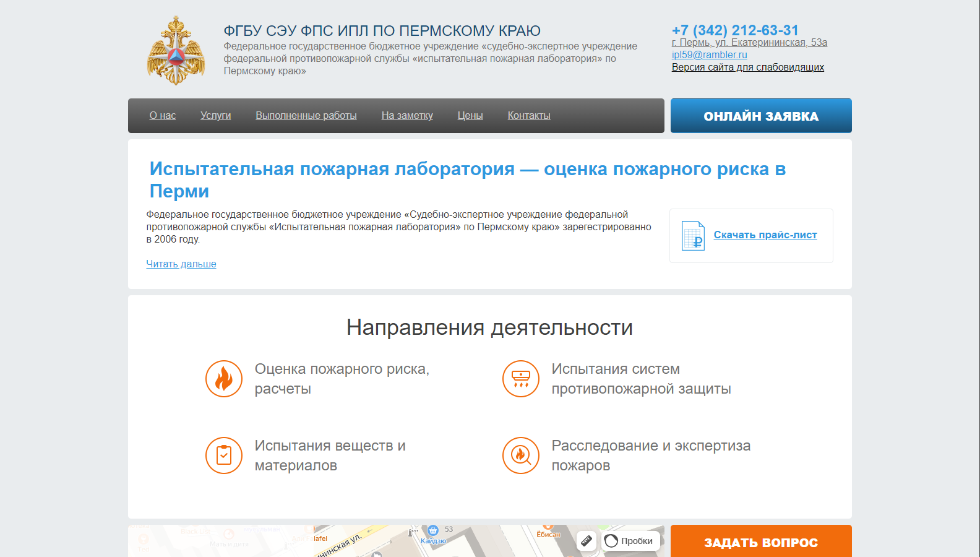The width and height of the screenshot is (980, 557).
Task: Download via Скачать прайс-лист link
Action: 765,235
